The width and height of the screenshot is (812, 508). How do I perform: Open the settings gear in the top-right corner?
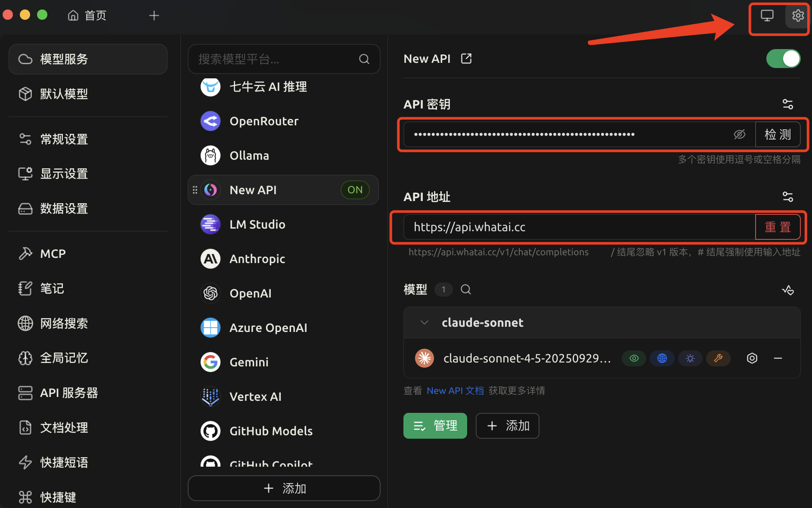798,15
